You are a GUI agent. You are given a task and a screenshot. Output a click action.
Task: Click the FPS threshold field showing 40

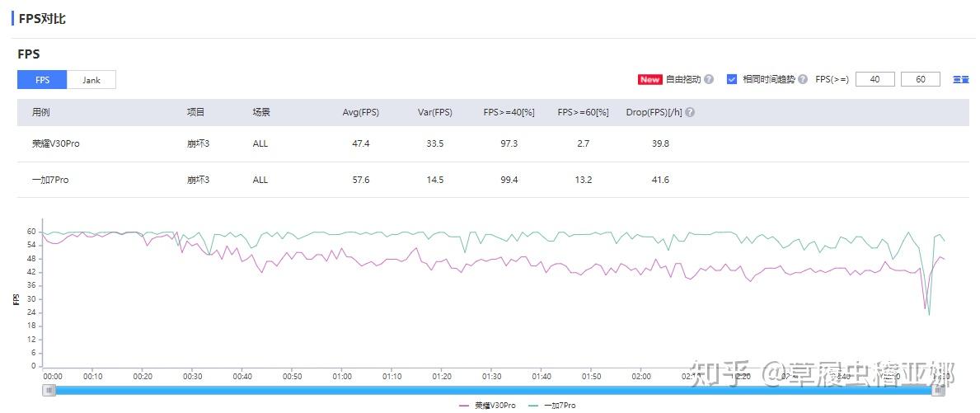875,79
